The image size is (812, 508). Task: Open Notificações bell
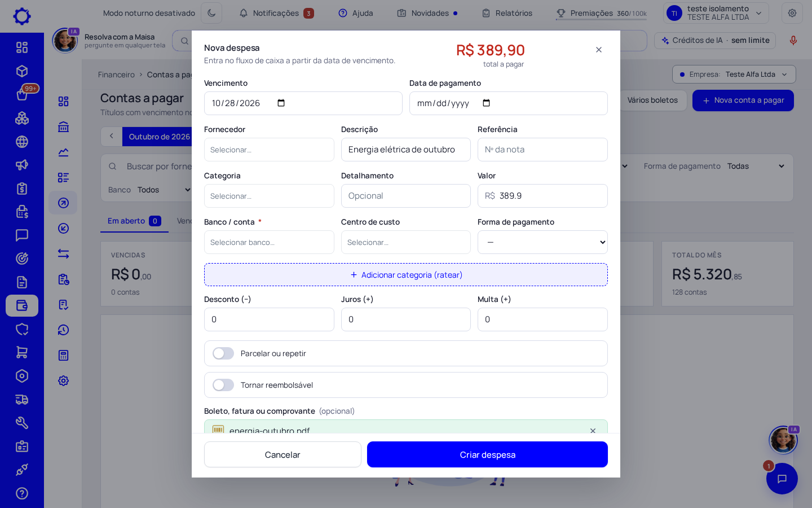[x=276, y=13]
